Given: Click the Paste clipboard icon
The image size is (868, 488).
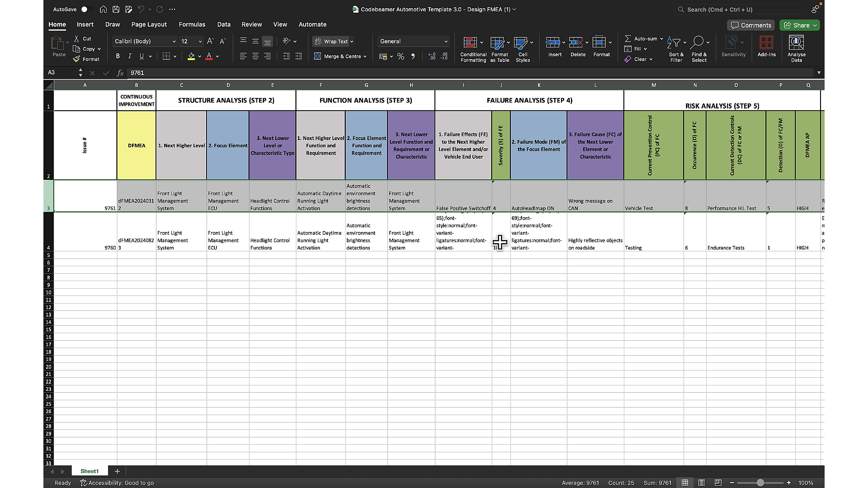Looking at the screenshot, I should coord(57,43).
